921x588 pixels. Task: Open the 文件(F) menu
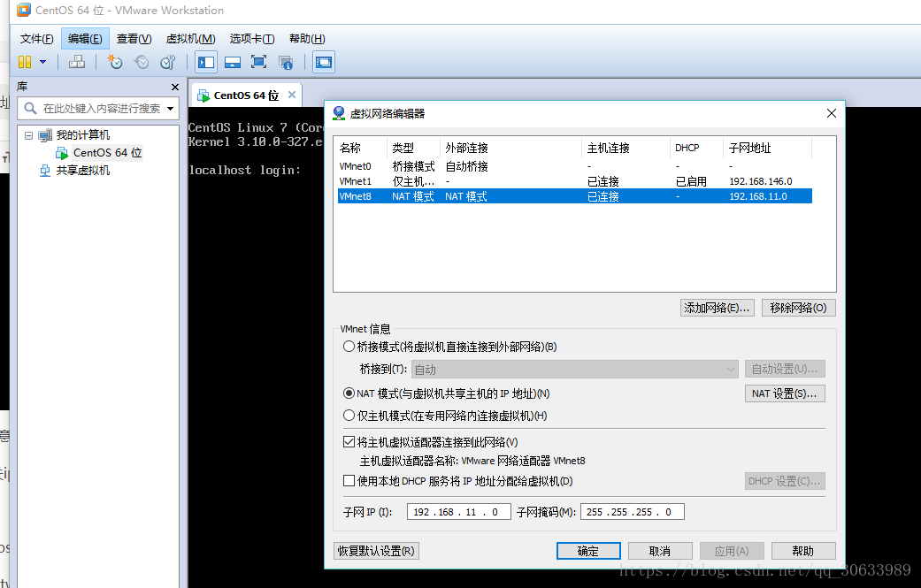coord(36,39)
